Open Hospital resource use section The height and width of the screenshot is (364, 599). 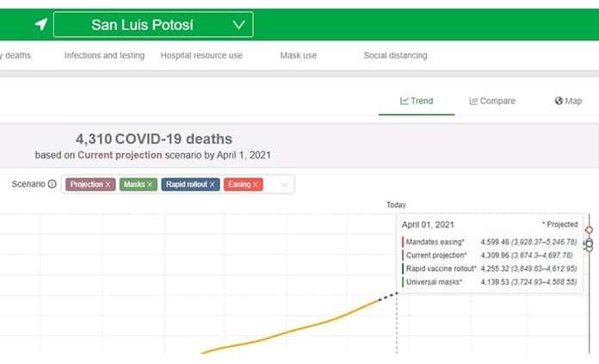pos(201,55)
